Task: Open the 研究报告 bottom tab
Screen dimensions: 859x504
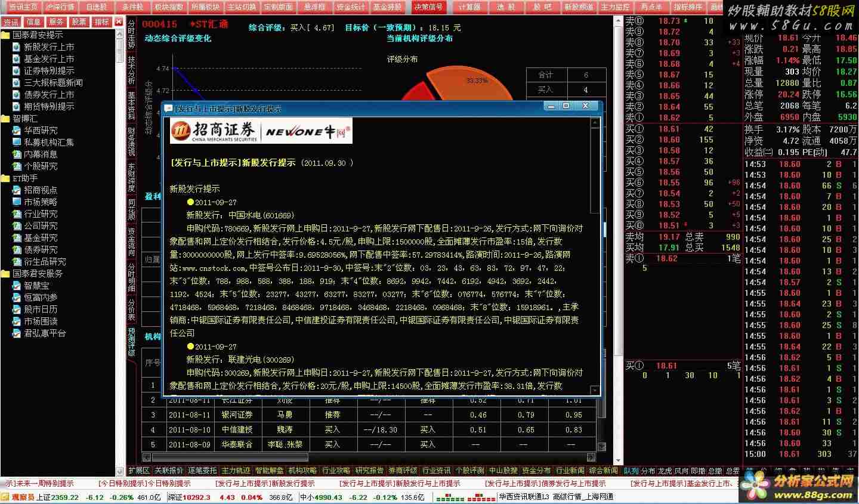Action: [370, 471]
